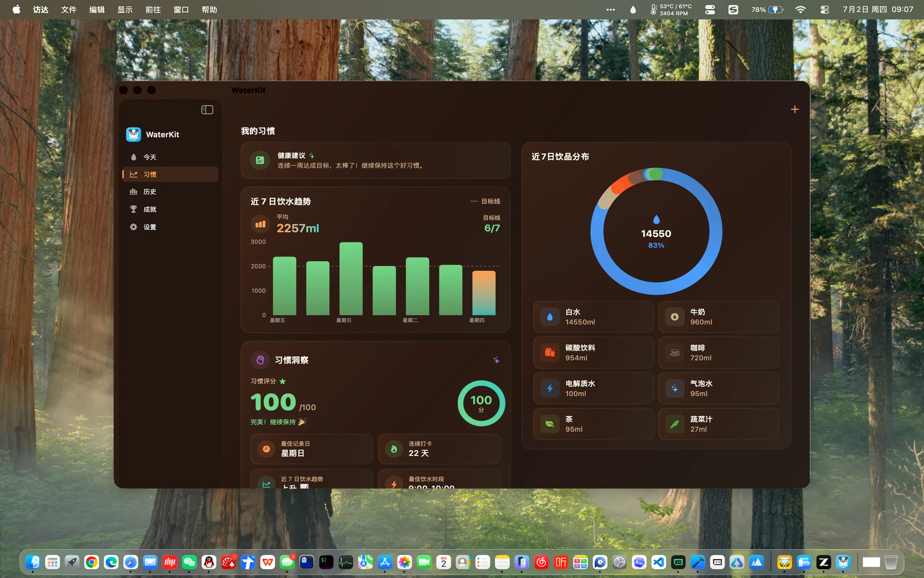This screenshot has width=924, height=578.
Task: Click the sparkle beside 健康建议
Action: 312,156
